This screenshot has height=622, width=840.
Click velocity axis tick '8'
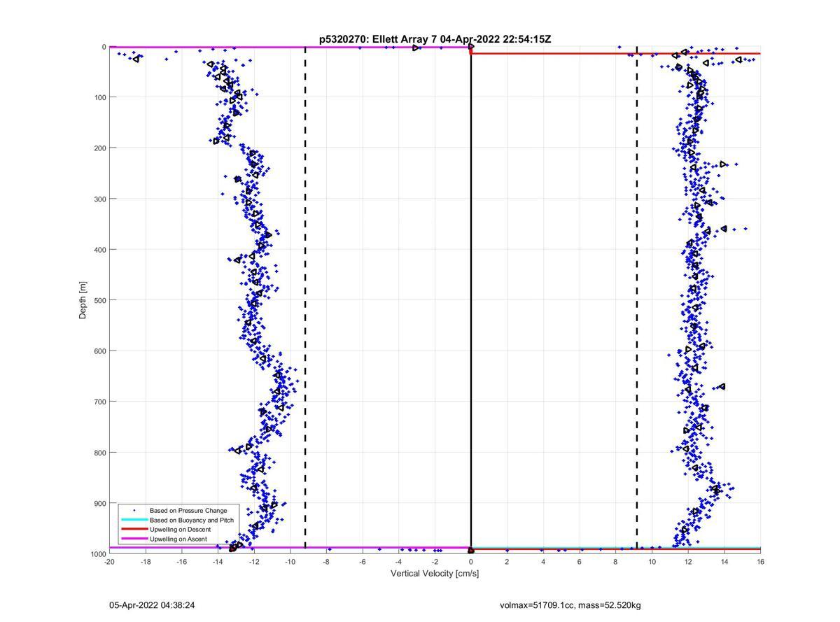pos(616,562)
